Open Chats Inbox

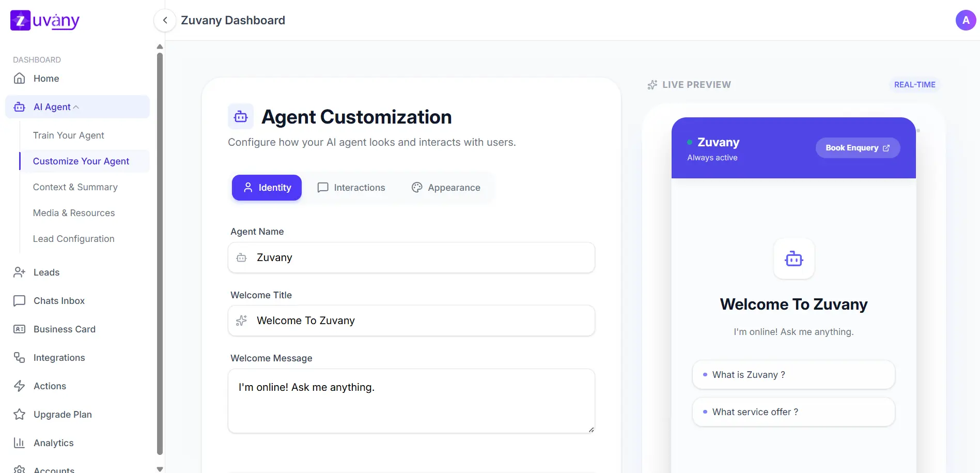59,300
